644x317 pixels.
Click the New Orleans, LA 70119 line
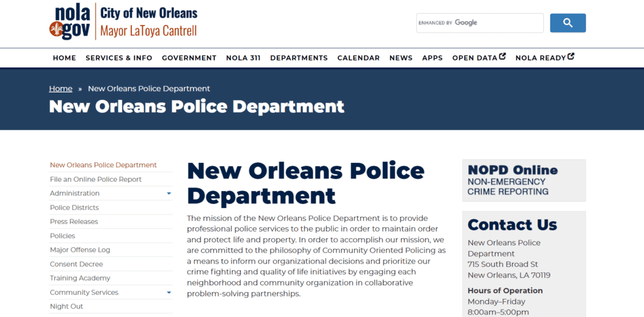pos(509,275)
